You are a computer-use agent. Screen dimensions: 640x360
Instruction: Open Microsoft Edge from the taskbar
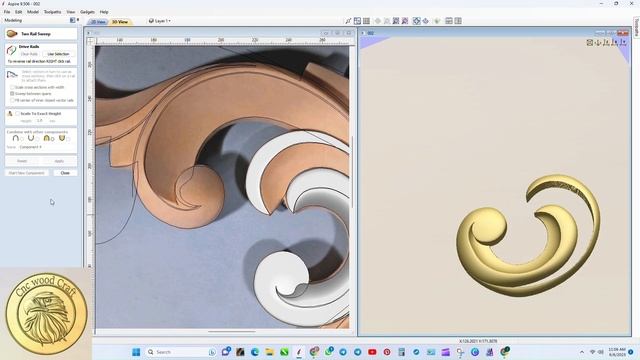tap(255, 352)
